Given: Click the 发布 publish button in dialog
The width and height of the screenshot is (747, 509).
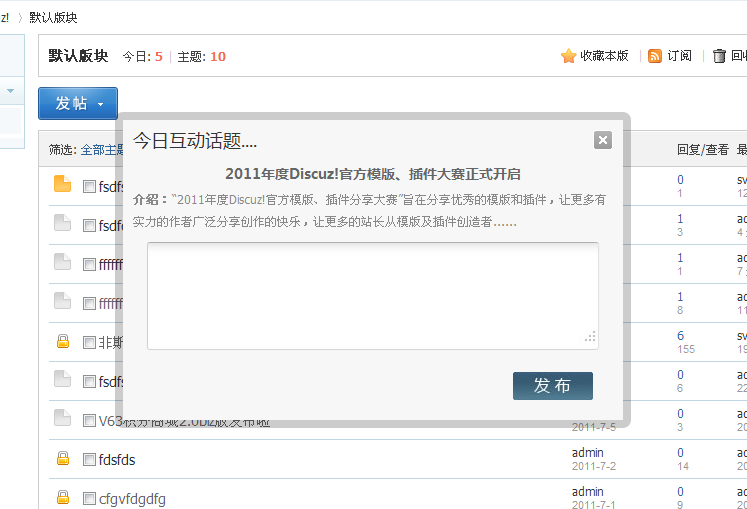Looking at the screenshot, I should coord(553,386).
